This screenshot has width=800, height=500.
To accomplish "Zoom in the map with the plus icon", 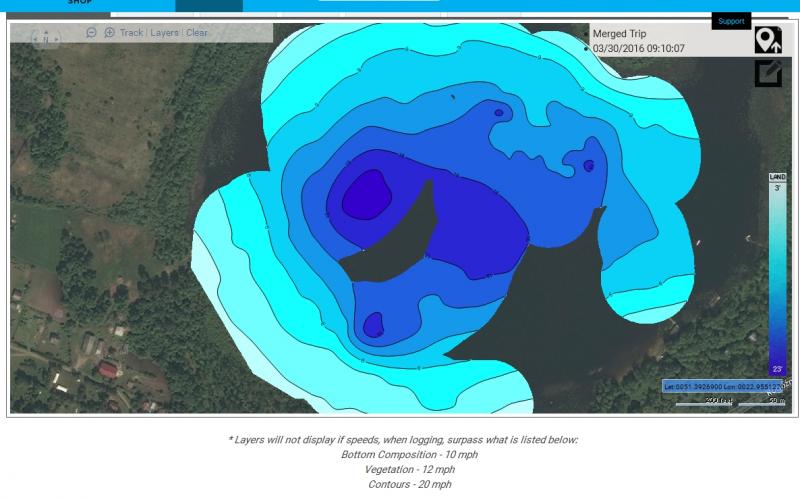I will click(x=109, y=33).
